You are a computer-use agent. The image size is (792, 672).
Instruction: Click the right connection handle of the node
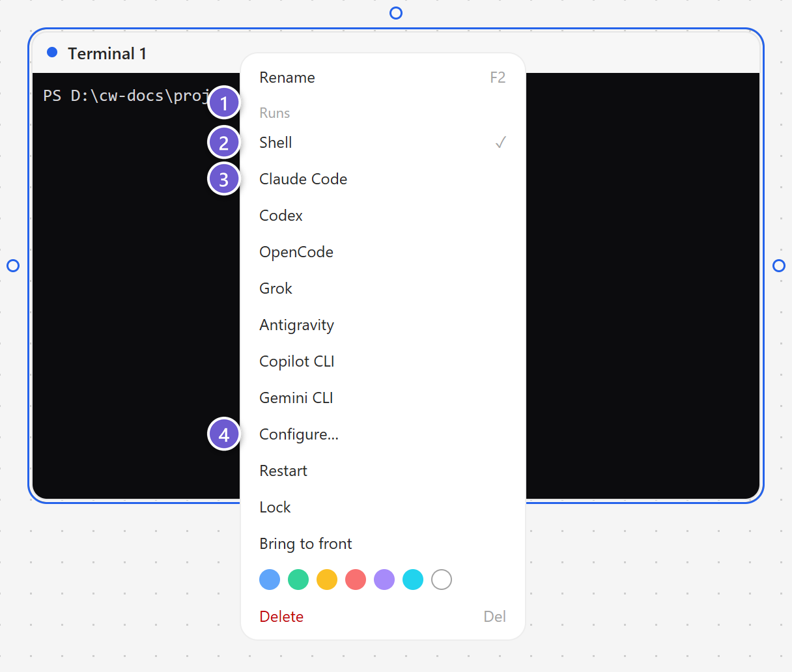click(779, 266)
